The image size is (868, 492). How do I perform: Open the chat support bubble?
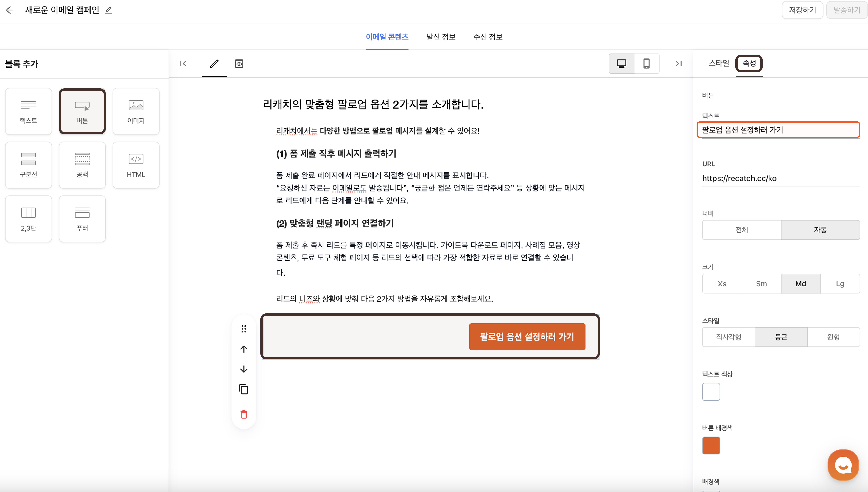(x=843, y=465)
